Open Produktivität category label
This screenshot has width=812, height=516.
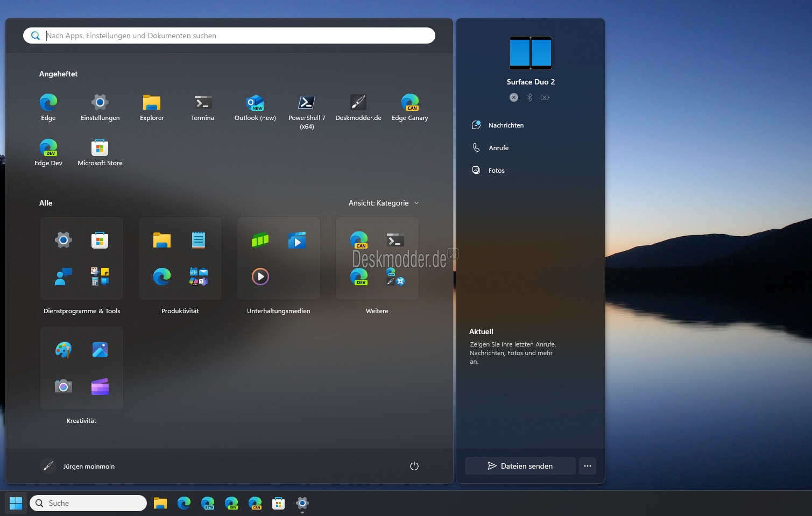[180, 311]
